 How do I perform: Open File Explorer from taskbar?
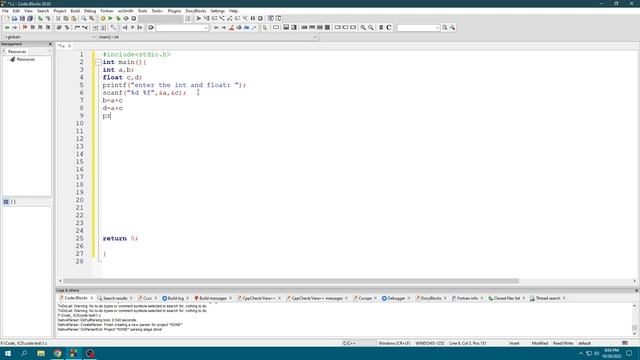click(x=41, y=353)
